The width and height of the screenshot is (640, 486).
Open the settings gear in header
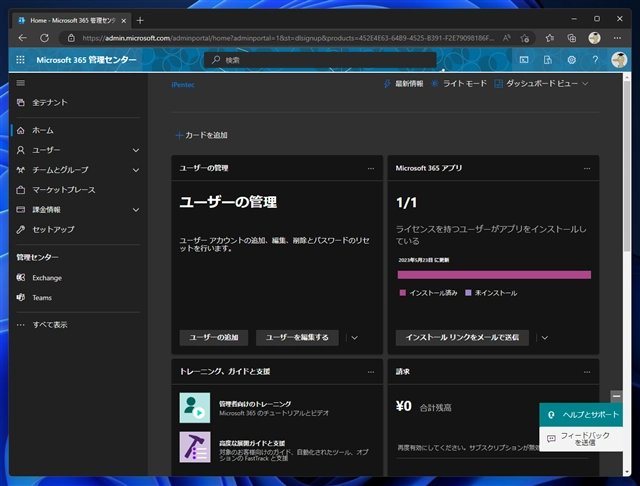[x=571, y=60]
